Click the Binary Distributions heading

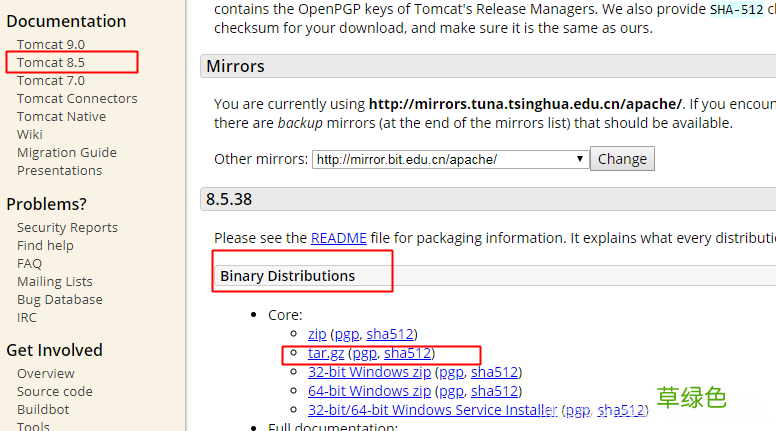(x=288, y=276)
